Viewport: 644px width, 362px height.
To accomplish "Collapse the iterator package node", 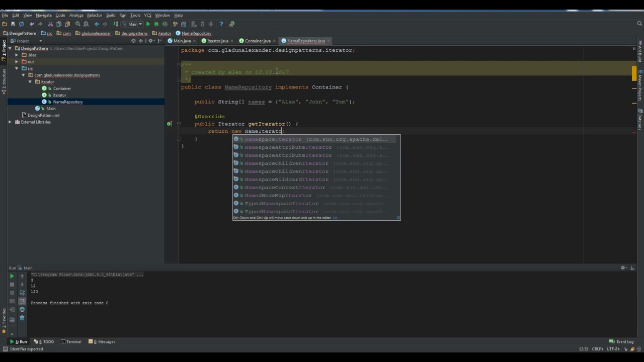I will pyautogui.click(x=30, y=81).
